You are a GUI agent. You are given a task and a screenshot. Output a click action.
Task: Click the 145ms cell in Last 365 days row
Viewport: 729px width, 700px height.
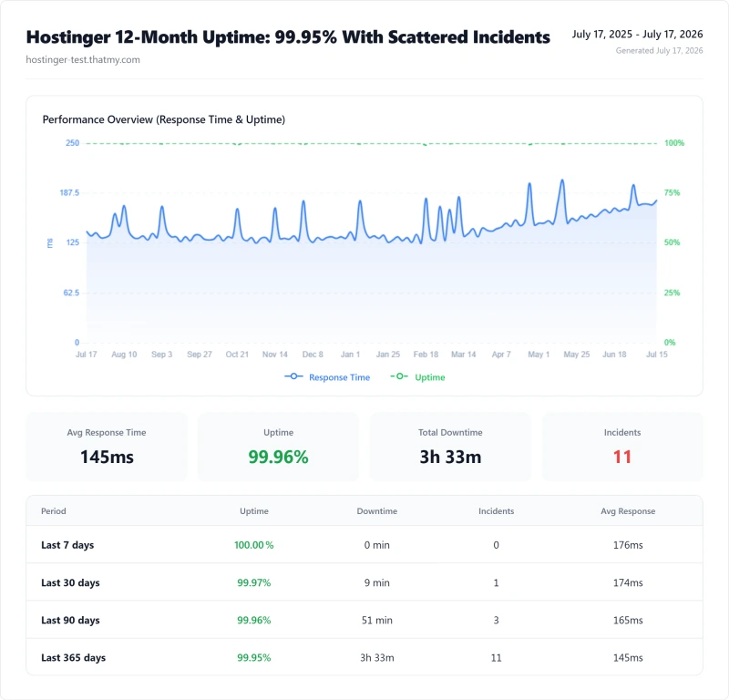pos(628,658)
